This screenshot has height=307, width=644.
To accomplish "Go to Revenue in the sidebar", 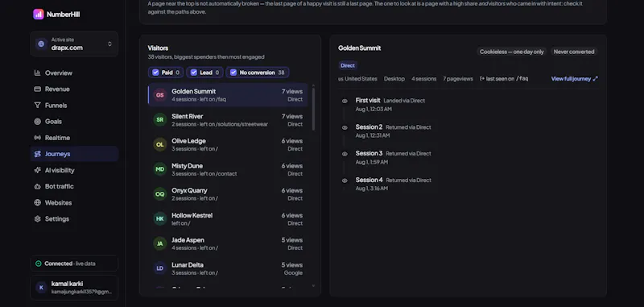I will coord(74,89).
